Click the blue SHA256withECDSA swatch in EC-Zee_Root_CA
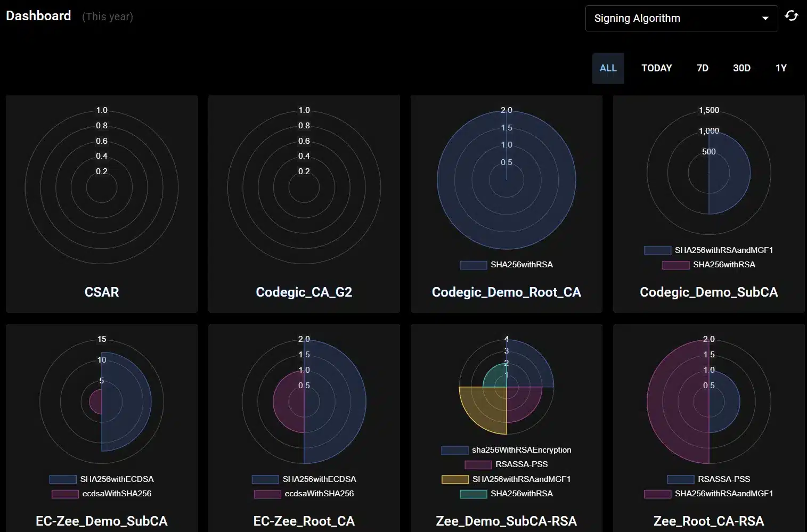Image resolution: width=807 pixels, height=532 pixels. [265, 479]
